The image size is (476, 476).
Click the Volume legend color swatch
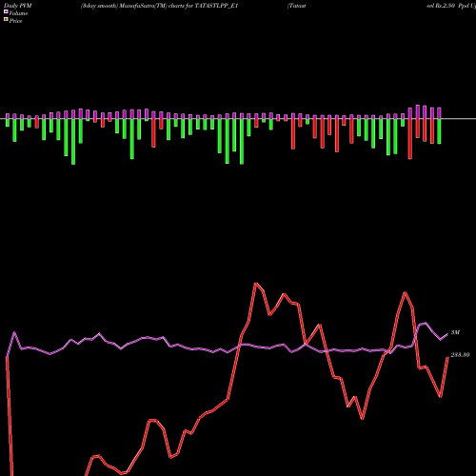6,12
